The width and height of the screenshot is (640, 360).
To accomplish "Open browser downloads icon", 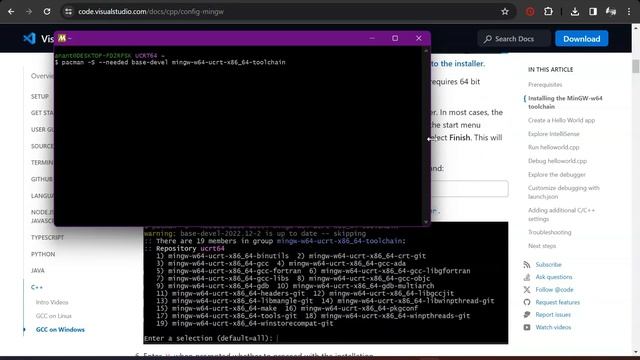I will [575, 12].
